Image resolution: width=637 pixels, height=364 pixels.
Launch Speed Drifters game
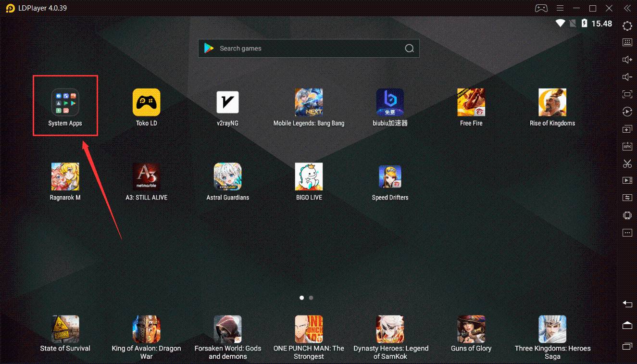coord(390,176)
